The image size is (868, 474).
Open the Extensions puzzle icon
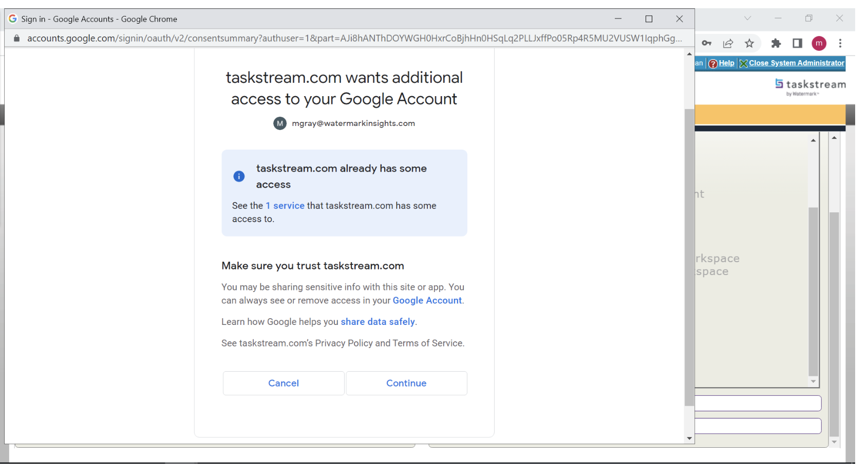tap(776, 43)
